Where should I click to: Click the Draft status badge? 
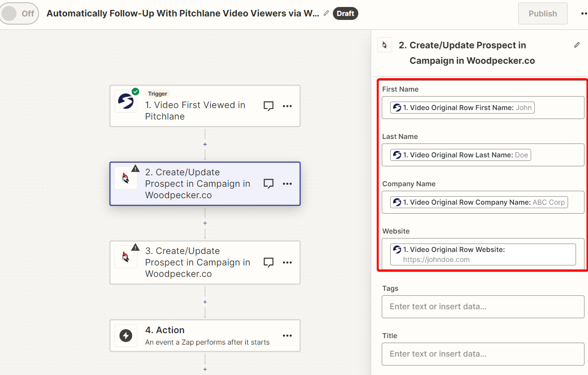pos(345,13)
